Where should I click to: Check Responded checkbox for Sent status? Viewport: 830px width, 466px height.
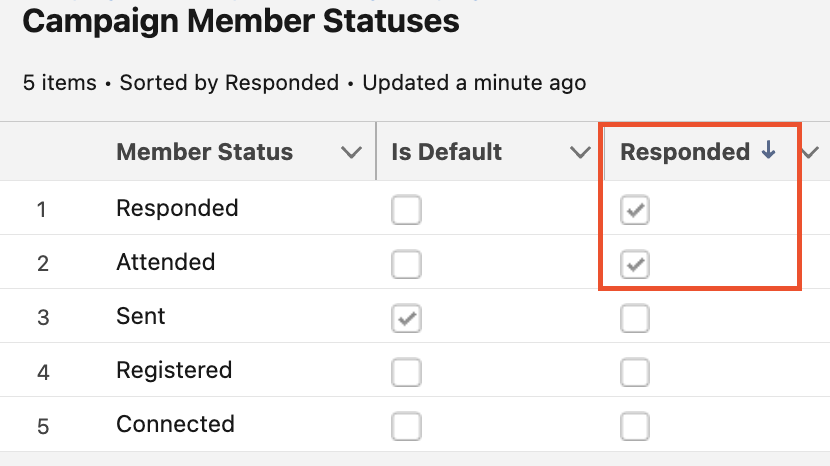(635, 319)
